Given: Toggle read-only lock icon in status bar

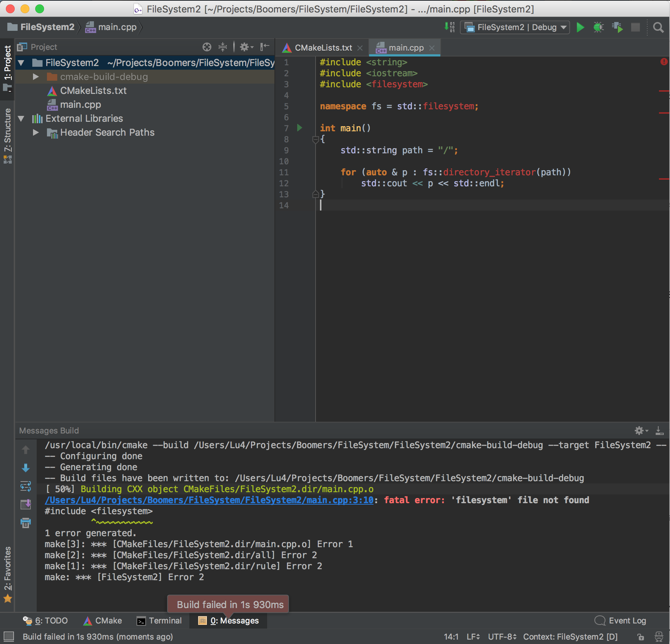Looking at the screenshot, I should (641, 637).
